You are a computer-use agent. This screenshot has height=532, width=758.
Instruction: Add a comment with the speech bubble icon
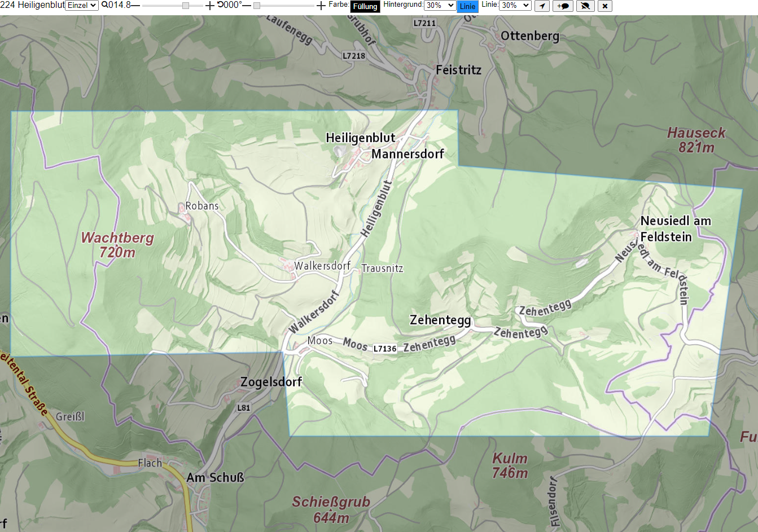tap(563, 6)
